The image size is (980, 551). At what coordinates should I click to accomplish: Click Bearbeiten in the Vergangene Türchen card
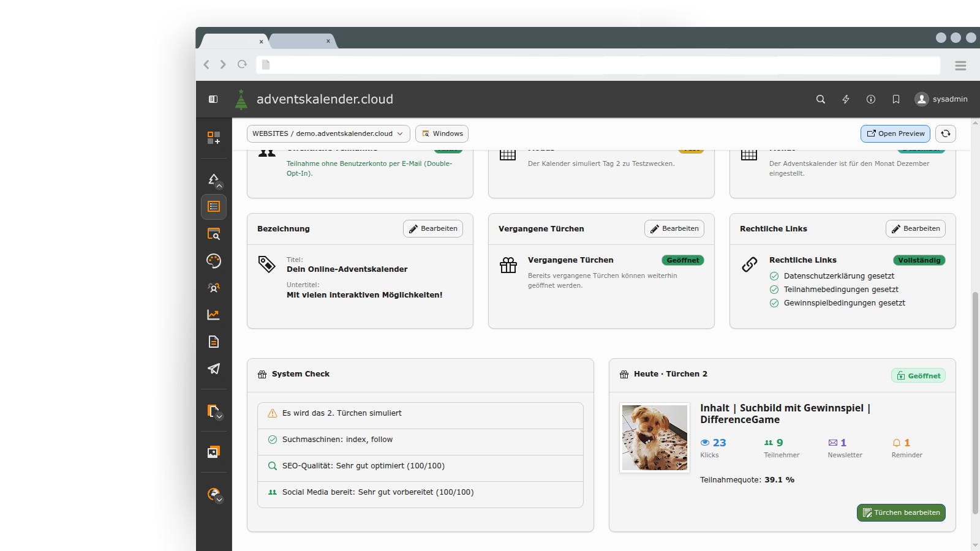point(674,229)
